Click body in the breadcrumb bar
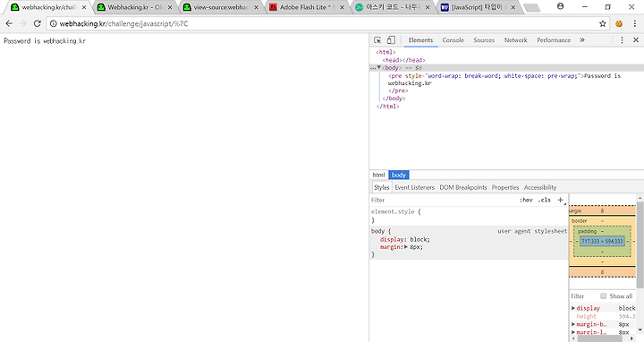Screen dimensions: 644x342 point(399,175)
